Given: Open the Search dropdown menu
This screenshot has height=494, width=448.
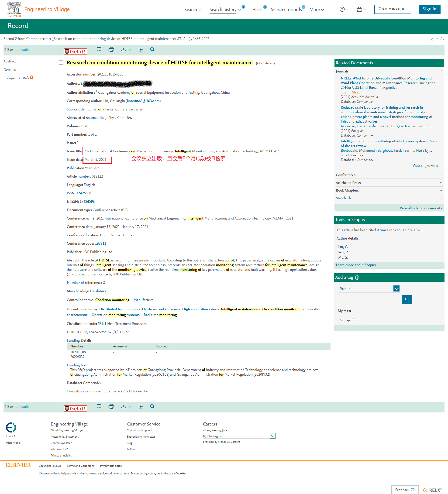Looking at the screenshot, I should point(193,10).
